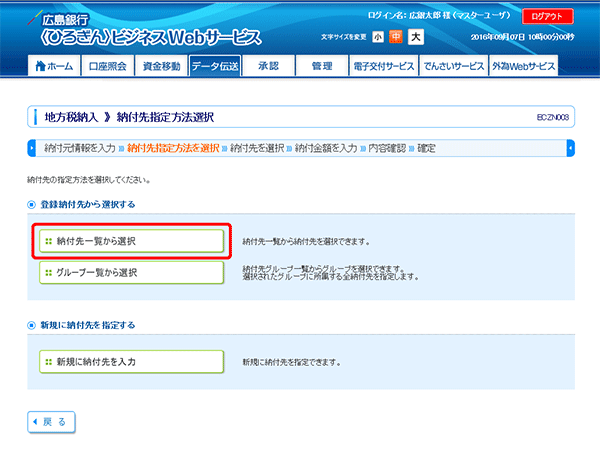
Task: Click the page title 地方税納入 納付先指定方法選択
Action: click(x=129, y=117)
